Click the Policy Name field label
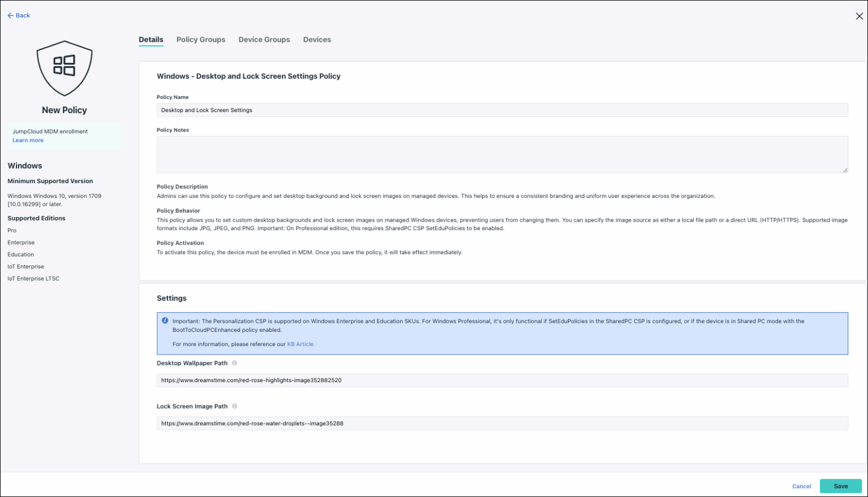This screenshot has width=868, height=497. click(x=172, y=97)
